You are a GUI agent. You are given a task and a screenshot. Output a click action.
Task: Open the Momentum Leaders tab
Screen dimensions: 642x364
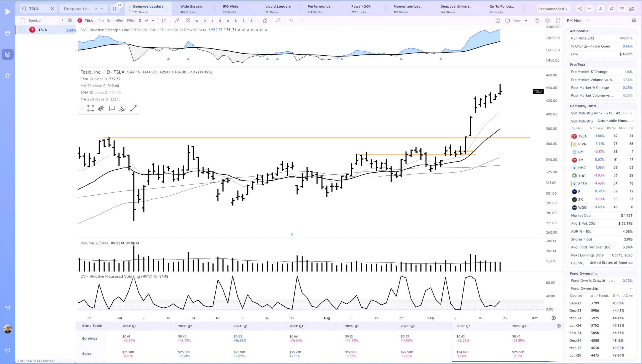pos(408,9)
